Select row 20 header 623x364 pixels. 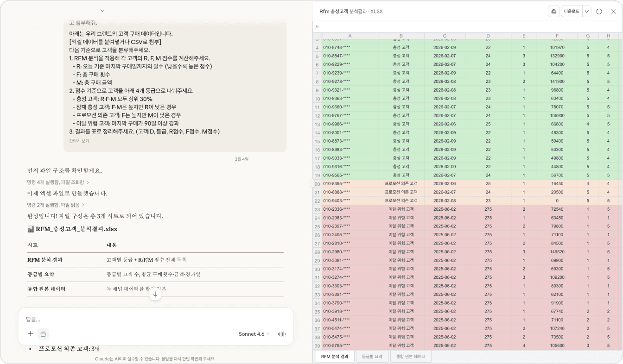(x=318, y=184)
